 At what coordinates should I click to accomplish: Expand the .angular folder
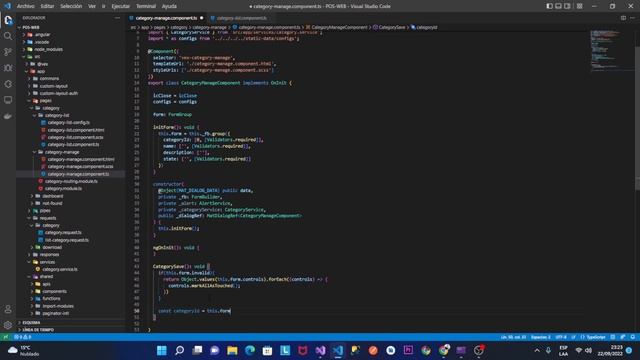point(42,35)
